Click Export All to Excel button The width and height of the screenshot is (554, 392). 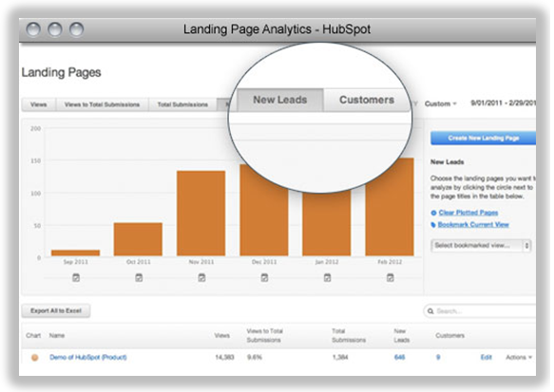[56, 311]
